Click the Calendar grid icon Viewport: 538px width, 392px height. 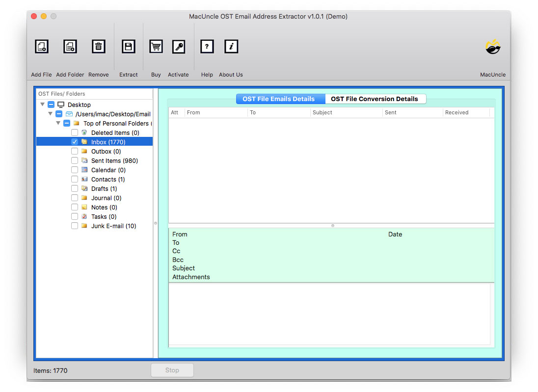point(84,170)
